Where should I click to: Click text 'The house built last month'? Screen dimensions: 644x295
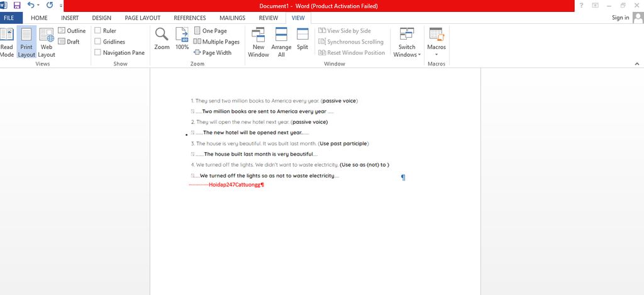coord(258,154)
